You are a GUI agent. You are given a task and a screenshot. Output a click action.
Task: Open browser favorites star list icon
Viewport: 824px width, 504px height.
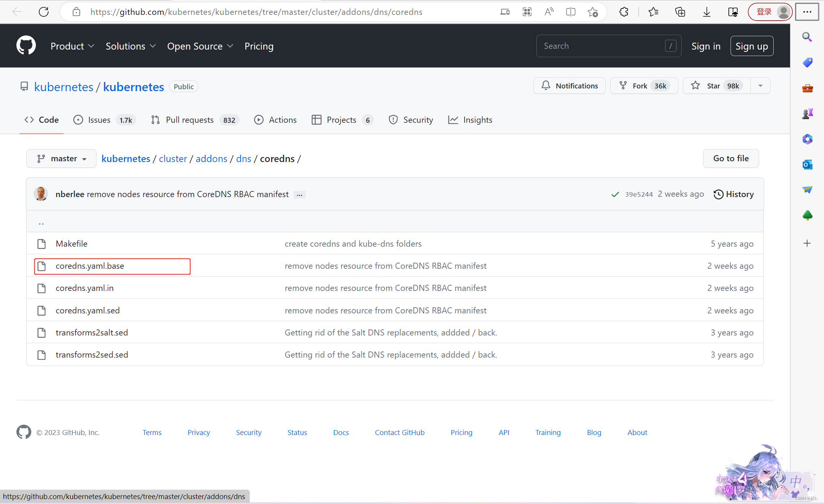[x=653, y=12]
